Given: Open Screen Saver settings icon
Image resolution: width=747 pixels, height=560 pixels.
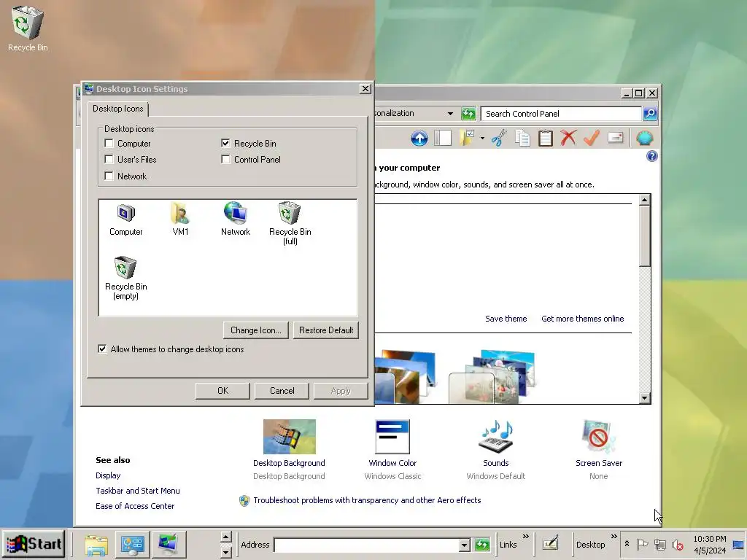Looking at the screenshot, I should pyautogui.click(x=598, y=437).
